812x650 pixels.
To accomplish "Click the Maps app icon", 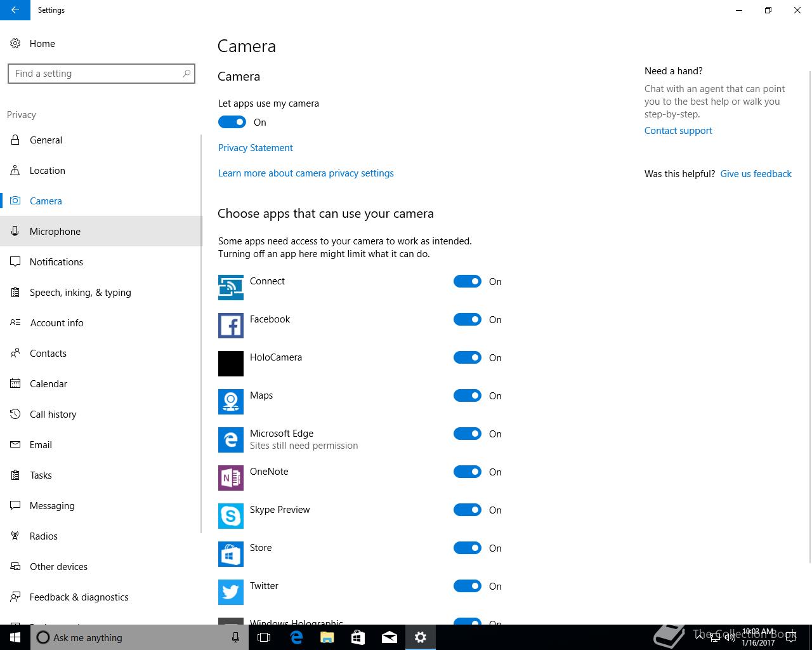I will click(x=231, y=402).
